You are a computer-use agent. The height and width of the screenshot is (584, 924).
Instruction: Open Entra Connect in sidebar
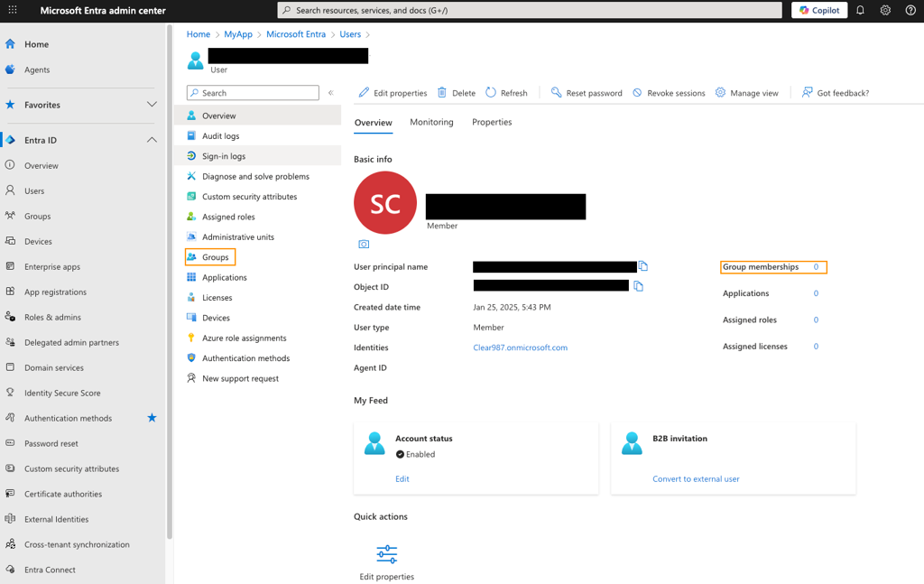pyautogui.click(x=51, y=570)
